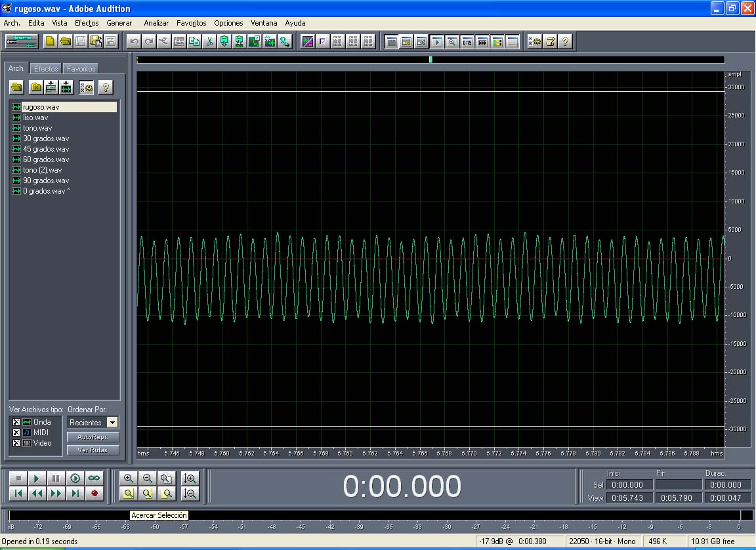The height and width of the screenshot is (550, 756).
Task: Click the AutoRepr. button
Action: [x=93, y=437]
